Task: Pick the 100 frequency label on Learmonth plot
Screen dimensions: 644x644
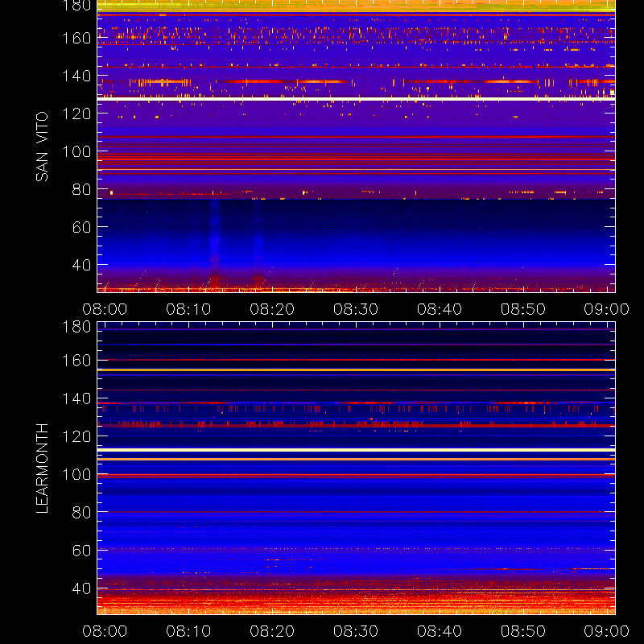Action: pyautogui.click(x=76, y=474)
